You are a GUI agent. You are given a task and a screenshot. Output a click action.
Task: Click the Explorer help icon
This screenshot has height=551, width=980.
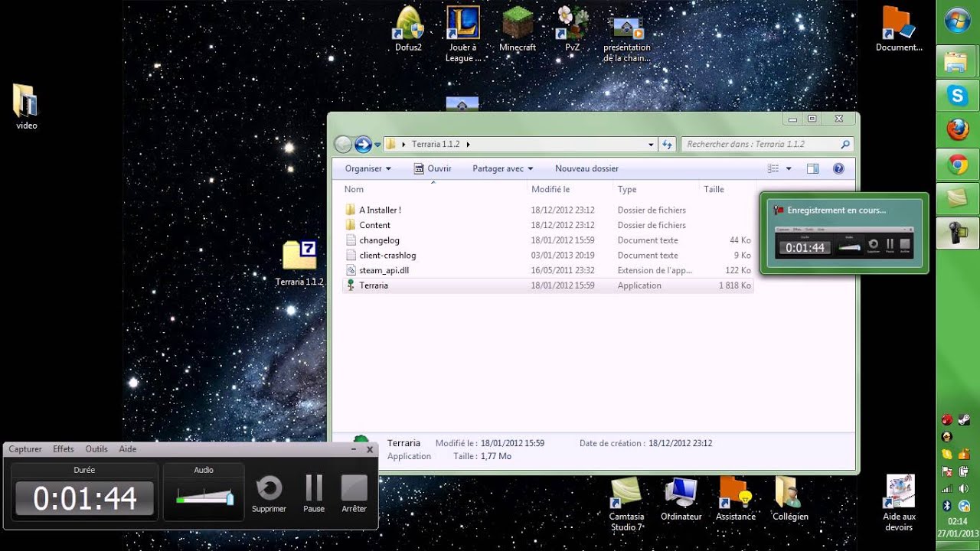pos(838,168)
